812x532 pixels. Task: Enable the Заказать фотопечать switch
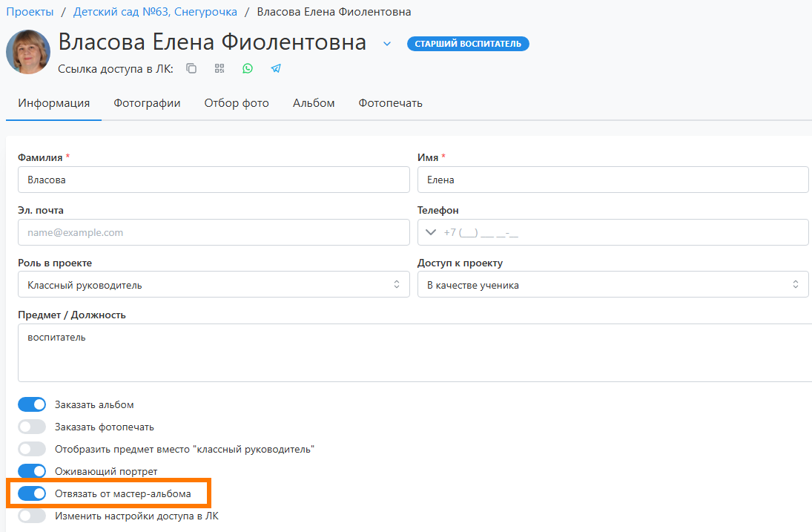(x=32, y=427)
